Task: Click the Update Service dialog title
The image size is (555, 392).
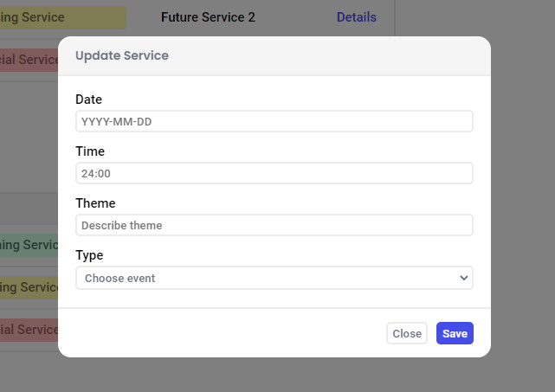Action: click(x=122, y=55)
